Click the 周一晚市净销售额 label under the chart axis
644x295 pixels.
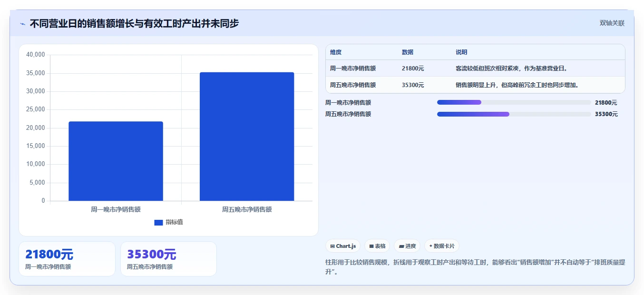(x=116, y=209)
